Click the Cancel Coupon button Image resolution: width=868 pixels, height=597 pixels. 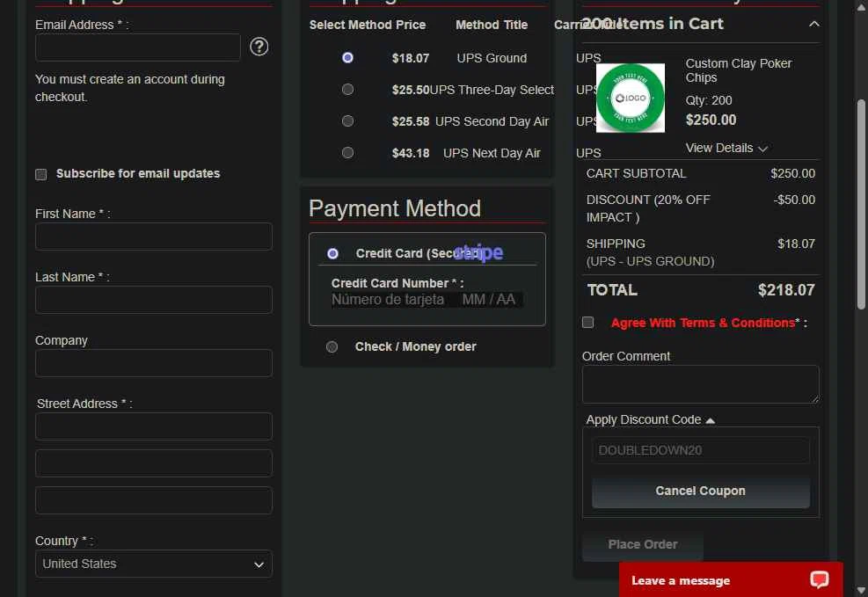click(700, 491)
